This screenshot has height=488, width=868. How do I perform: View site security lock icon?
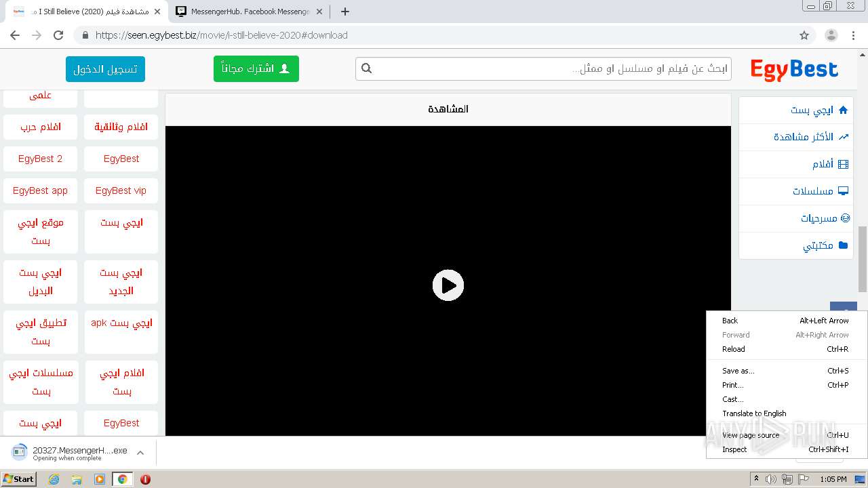(85, 35)
